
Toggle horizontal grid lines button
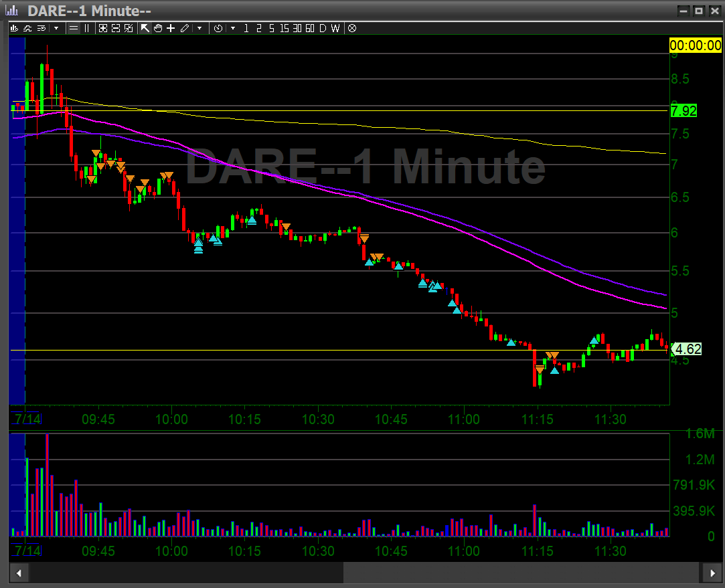[x=74, y=28]
